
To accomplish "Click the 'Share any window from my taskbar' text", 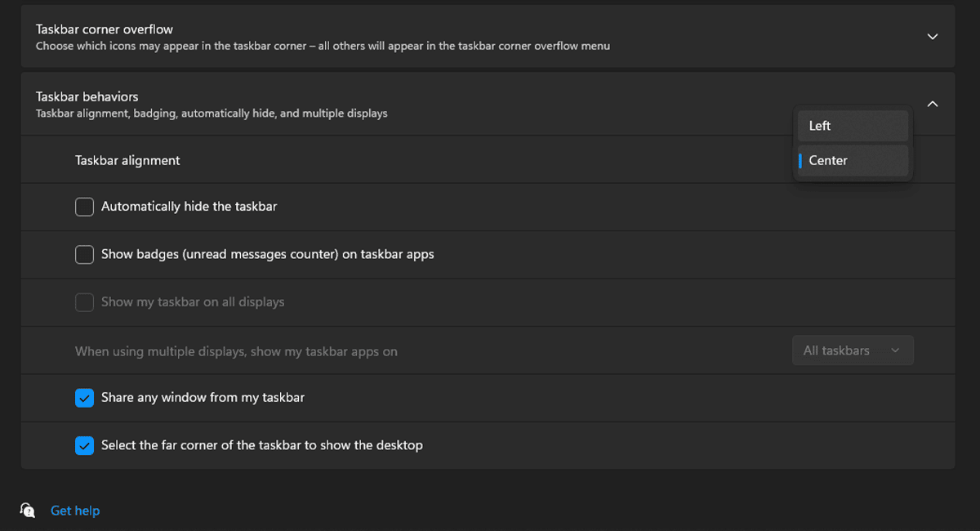I will (203, 398).
